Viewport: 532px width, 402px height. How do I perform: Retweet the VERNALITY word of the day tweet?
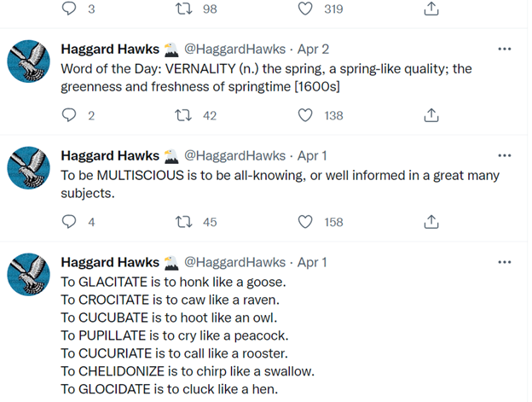pos(182,115)
